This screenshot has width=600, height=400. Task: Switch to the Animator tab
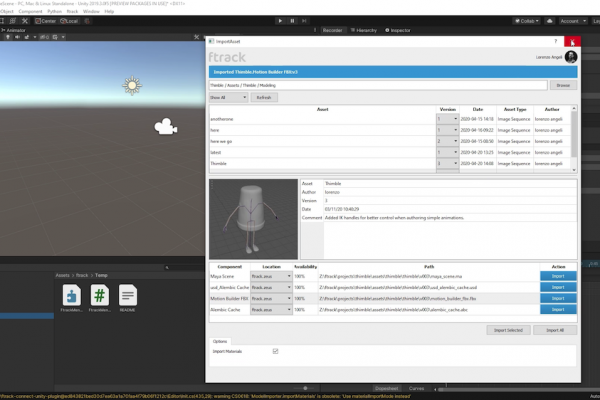[13, 30]
